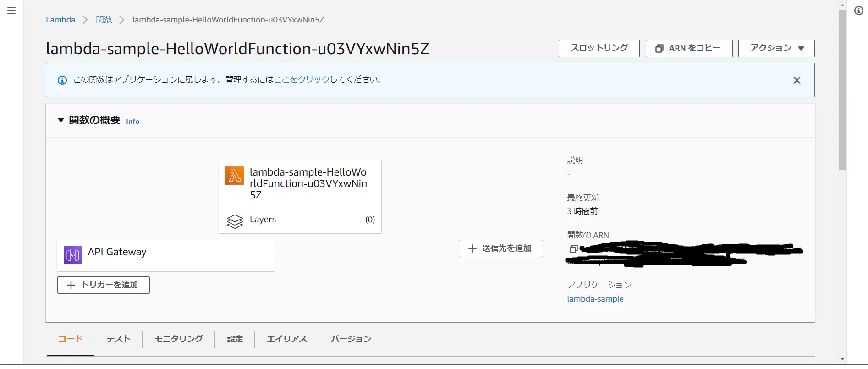
Task: Click the (0) layers count
Action: tap(370, 220)
